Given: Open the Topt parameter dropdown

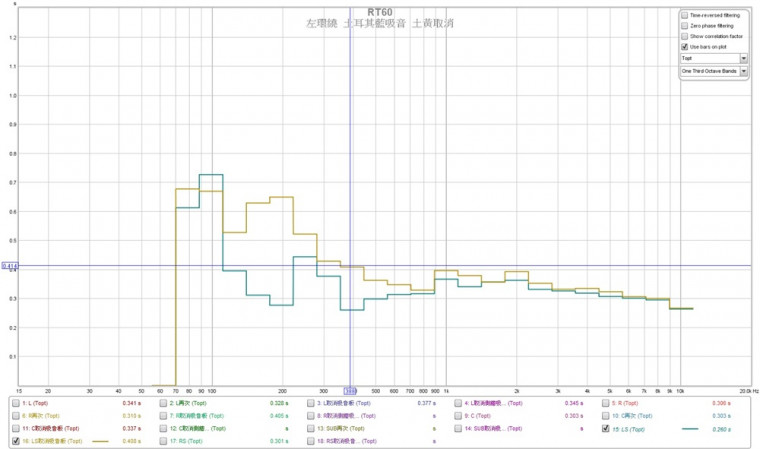Looking at the screenshot, I should [x=714, y=58].
